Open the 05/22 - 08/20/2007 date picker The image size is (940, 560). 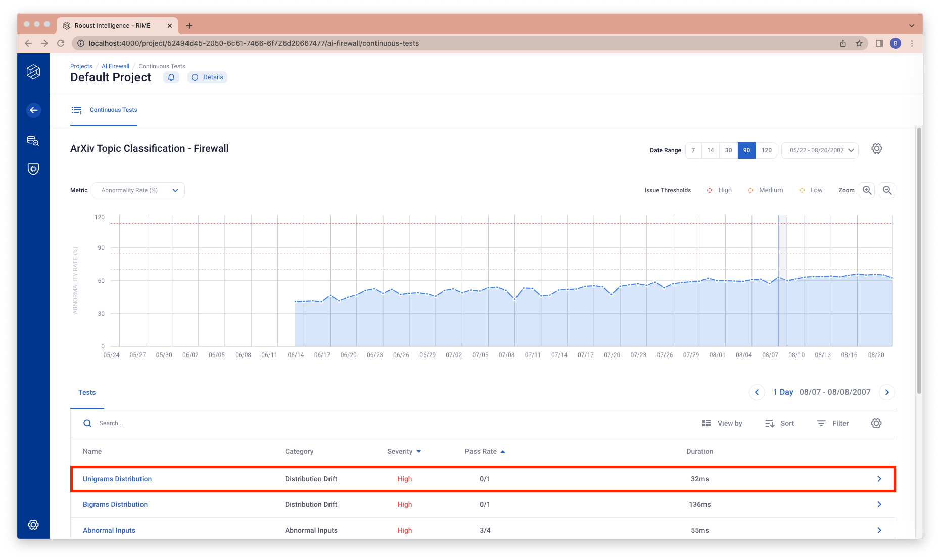click(820, 150)
